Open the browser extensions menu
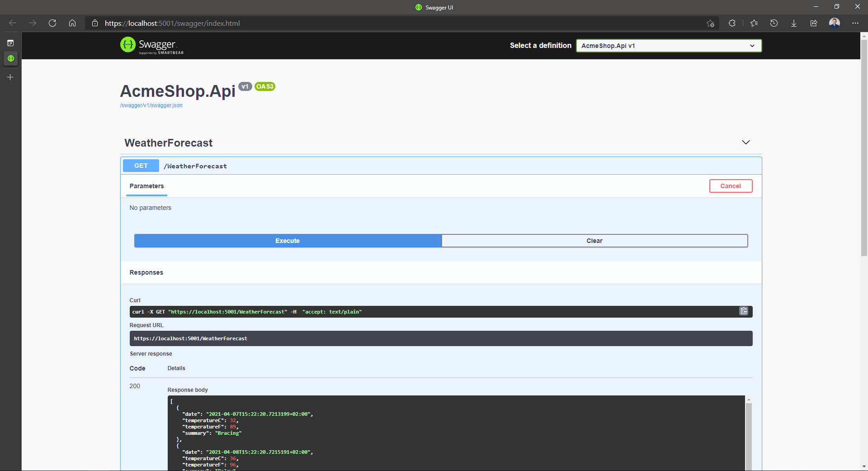Viewport: 868px width, 471px height. (732, 23)
